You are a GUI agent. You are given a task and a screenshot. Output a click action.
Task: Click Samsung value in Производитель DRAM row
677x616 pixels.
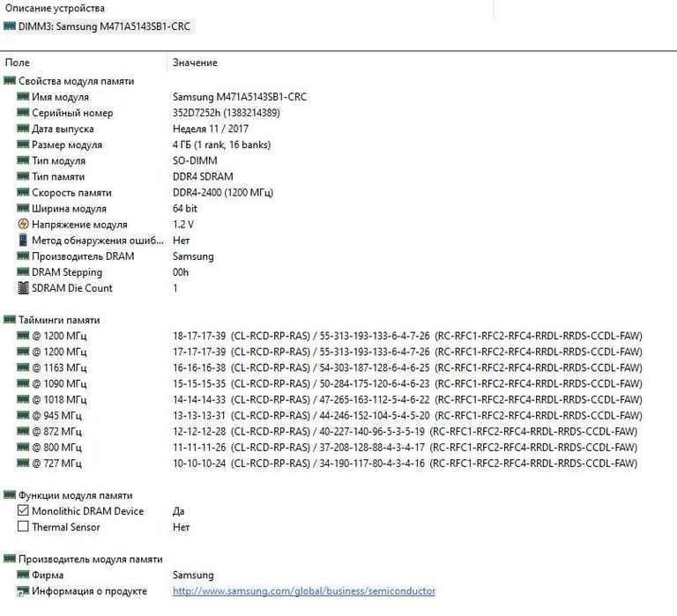193,256
